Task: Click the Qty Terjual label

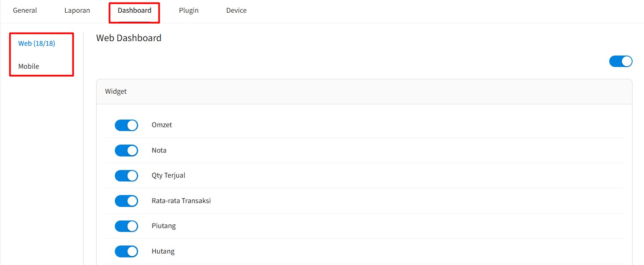Action: (169, 176)
